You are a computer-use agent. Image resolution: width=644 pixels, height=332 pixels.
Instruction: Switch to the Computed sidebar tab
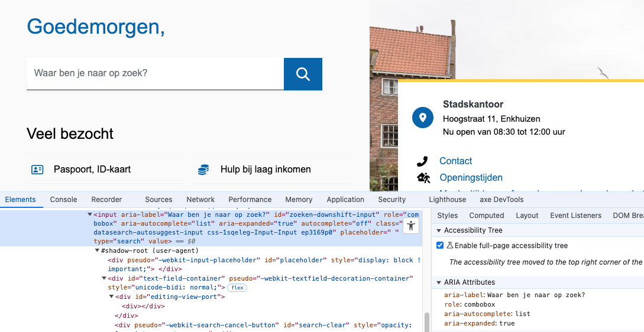pyautogui.click(x=487, y=216)
